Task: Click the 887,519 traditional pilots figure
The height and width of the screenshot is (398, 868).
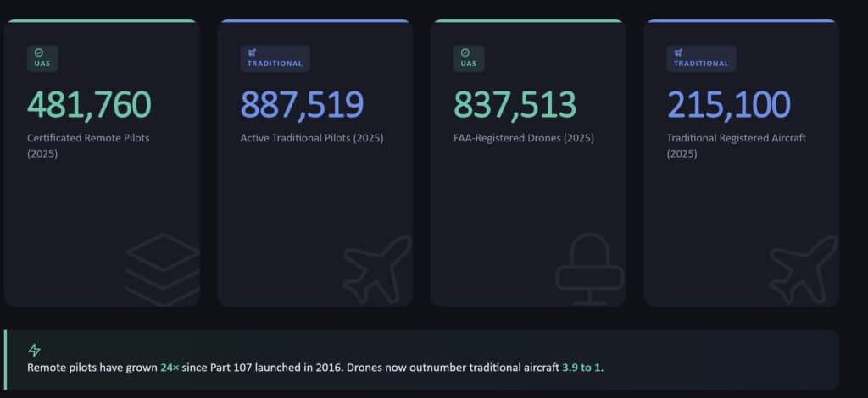Action: [x=302, y=104]
